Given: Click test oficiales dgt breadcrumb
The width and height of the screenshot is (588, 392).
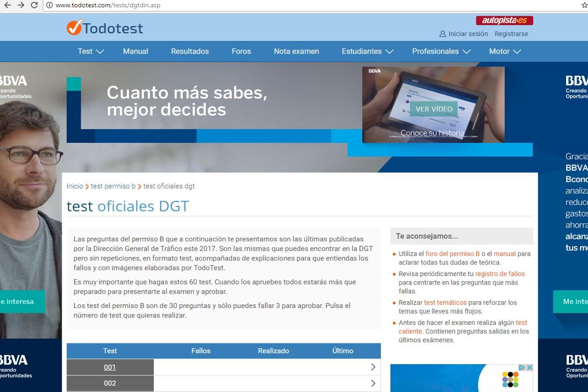Looking at the screenshot, I should coord(169,186).
